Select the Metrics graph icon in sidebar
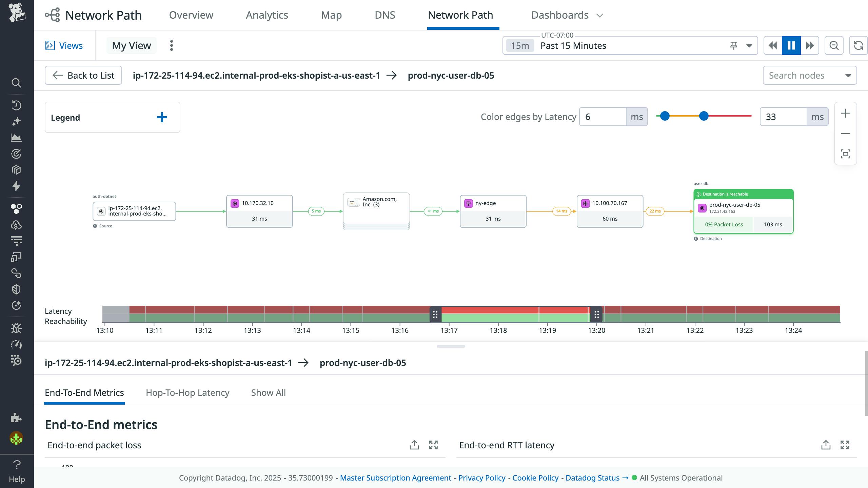 pos(17,138)
